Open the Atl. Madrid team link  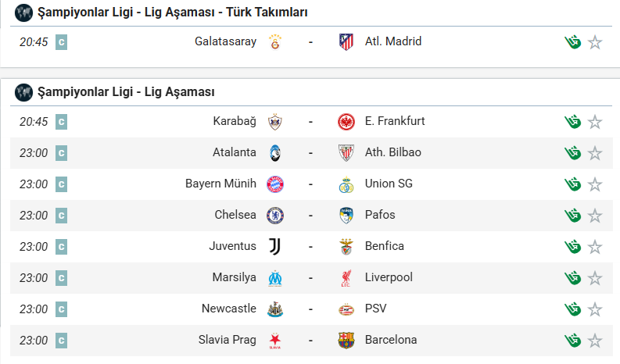click(393, 41)
